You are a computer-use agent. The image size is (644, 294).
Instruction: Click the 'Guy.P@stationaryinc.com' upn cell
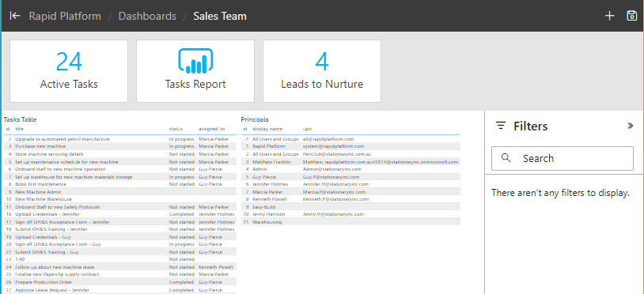(331, 177)
